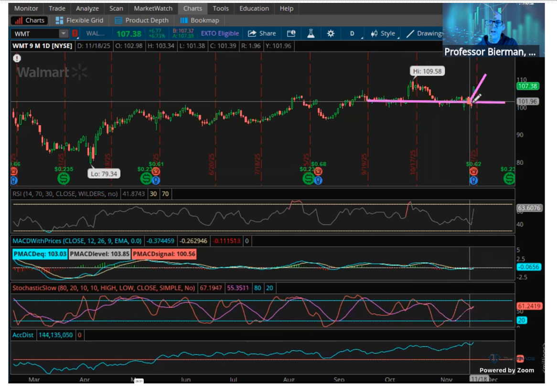
Task: Click the conference call bulb icon near 11/18
Action: (x=473, y=180)
